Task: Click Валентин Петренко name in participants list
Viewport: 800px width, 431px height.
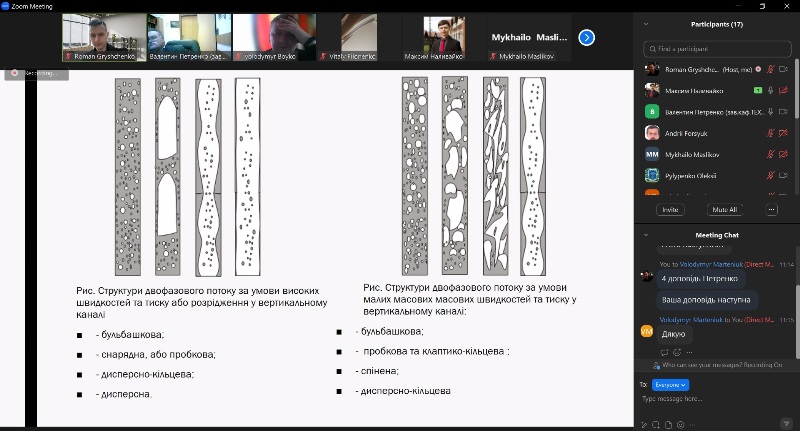Action: 714,112
